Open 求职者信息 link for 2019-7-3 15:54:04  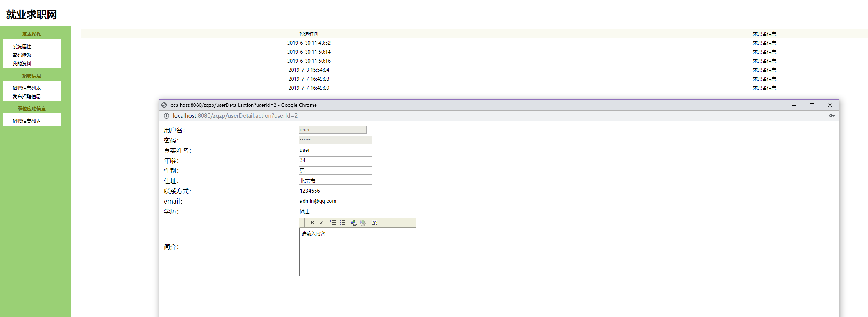(x=764, y=70)
